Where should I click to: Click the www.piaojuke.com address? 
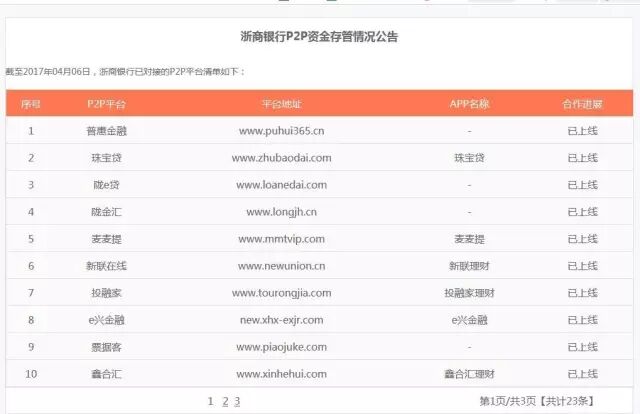(282, 347)
